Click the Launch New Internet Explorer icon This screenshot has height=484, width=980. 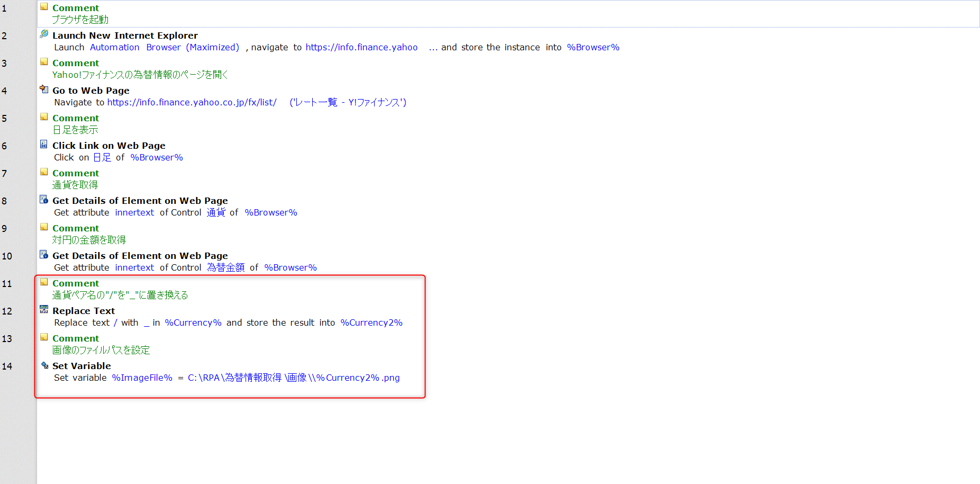44,34
